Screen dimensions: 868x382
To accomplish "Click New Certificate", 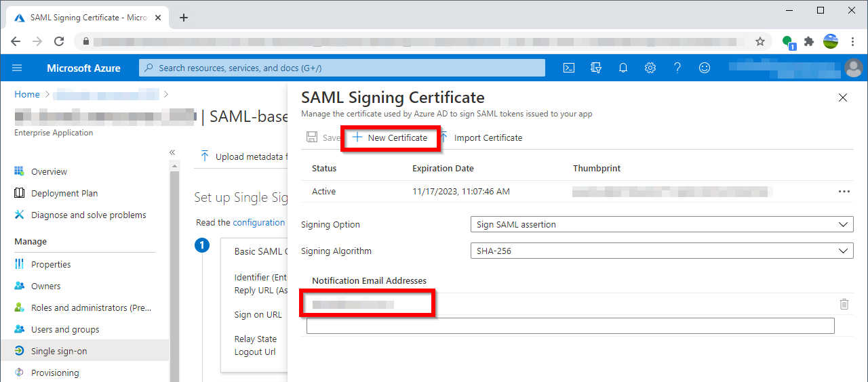I will pyautogui.click(x=390, y=137).
